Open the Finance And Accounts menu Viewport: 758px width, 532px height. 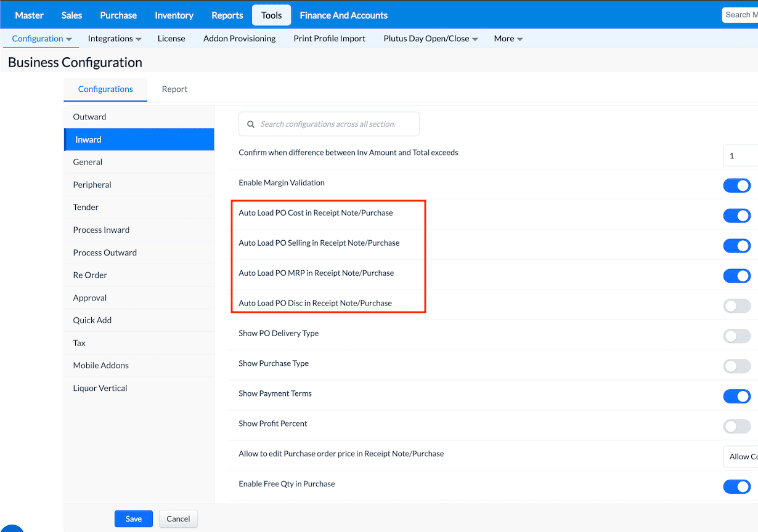click(343, 15)
